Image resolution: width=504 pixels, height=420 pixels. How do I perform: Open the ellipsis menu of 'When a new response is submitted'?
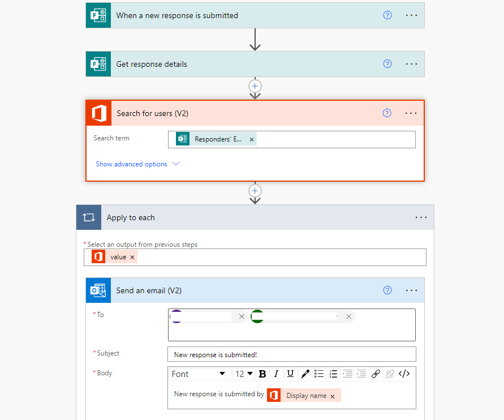tap(411, 15)
